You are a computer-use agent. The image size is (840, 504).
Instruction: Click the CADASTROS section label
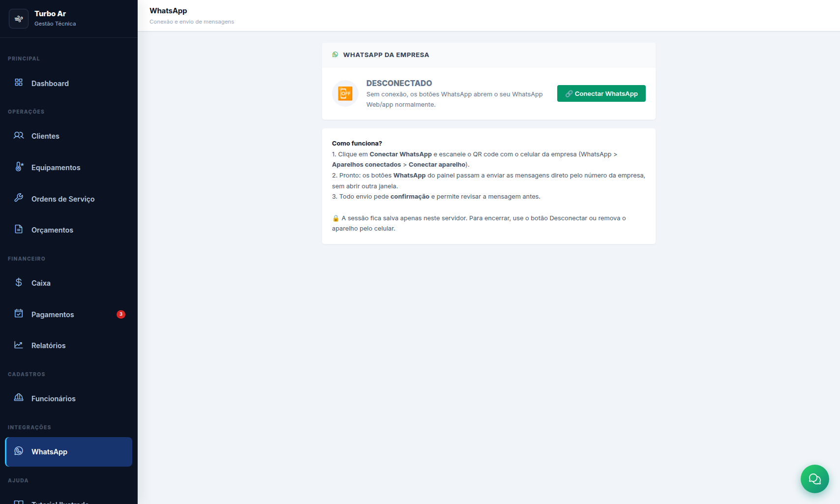(27, 374)
